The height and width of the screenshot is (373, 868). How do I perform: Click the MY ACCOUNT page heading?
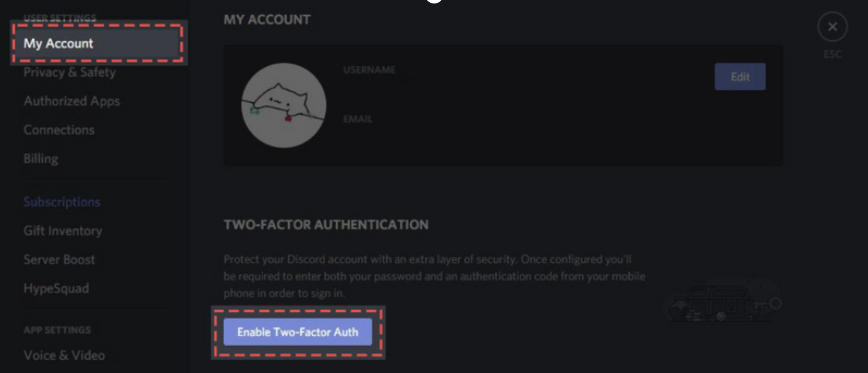point(267,20)
